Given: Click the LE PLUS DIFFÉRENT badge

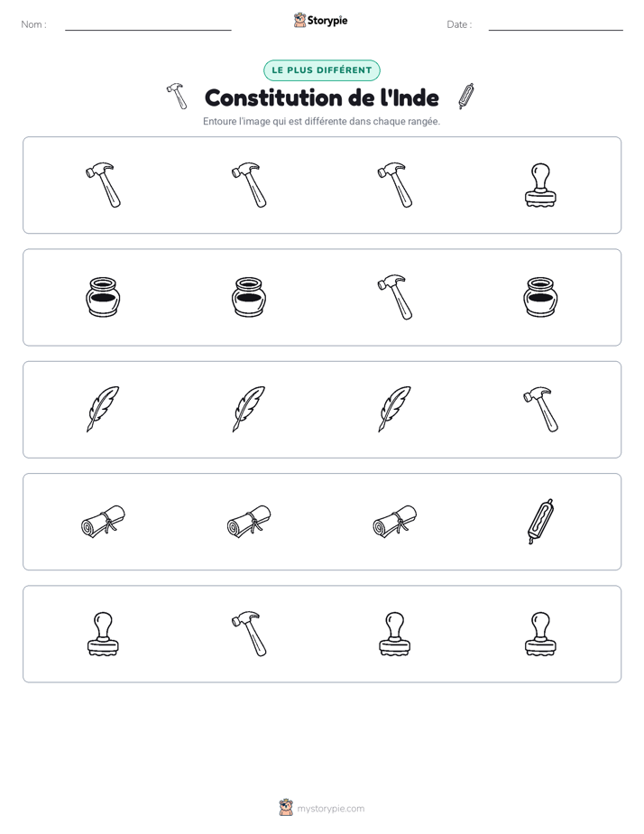Looking at the screenshot, I should pyautogui.click(x=322, y=70).
